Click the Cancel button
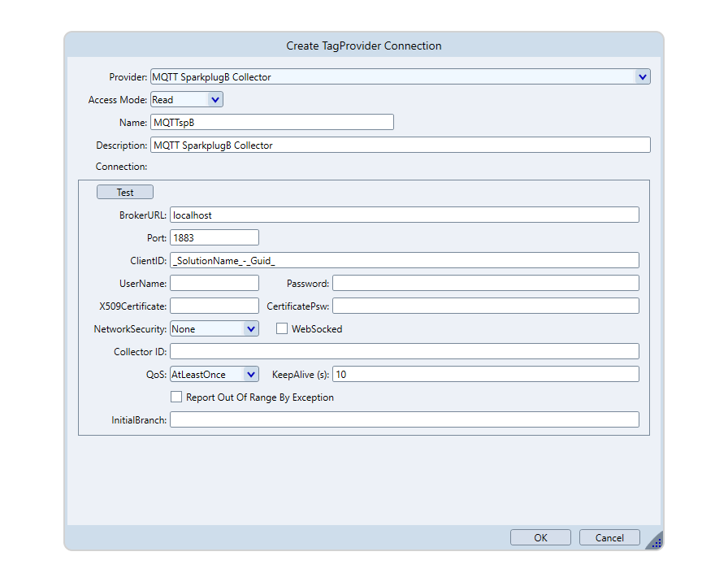728x582 pixels. (609, 537)
